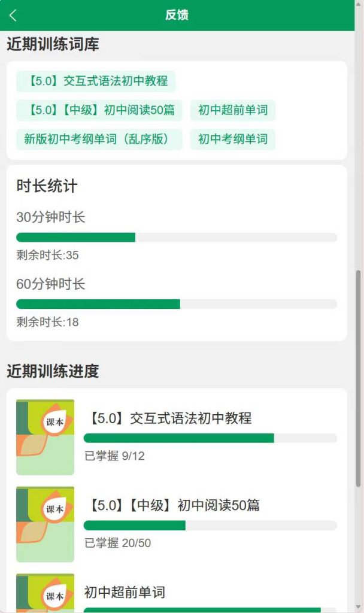Open the 初中阅读50篇 textbook cover icon
Viewport: 364px width, 613px height.
click(45, 524)
